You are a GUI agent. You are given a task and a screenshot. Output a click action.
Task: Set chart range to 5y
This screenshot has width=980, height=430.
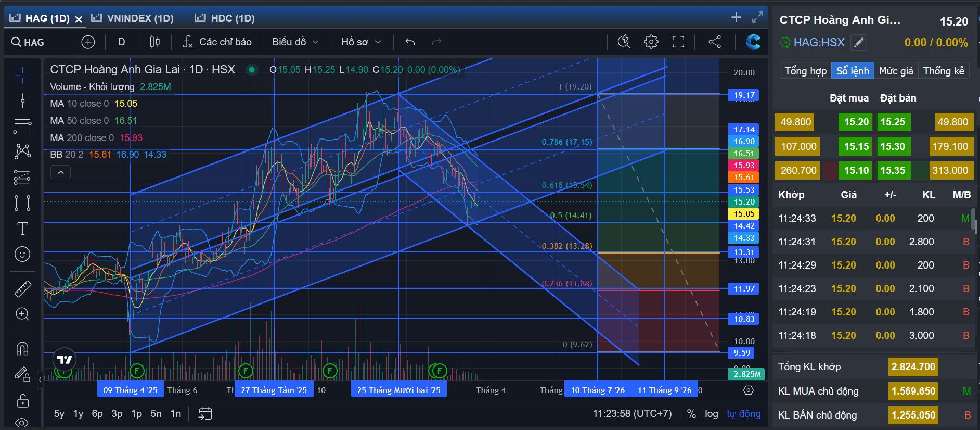click(x=59, y=414)
